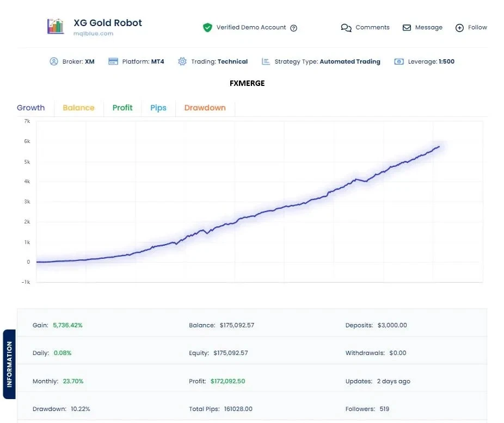The height and width of the screenshot is (423, 504).
Task: Click the Trading gear icon
Action: pos(182,61)
